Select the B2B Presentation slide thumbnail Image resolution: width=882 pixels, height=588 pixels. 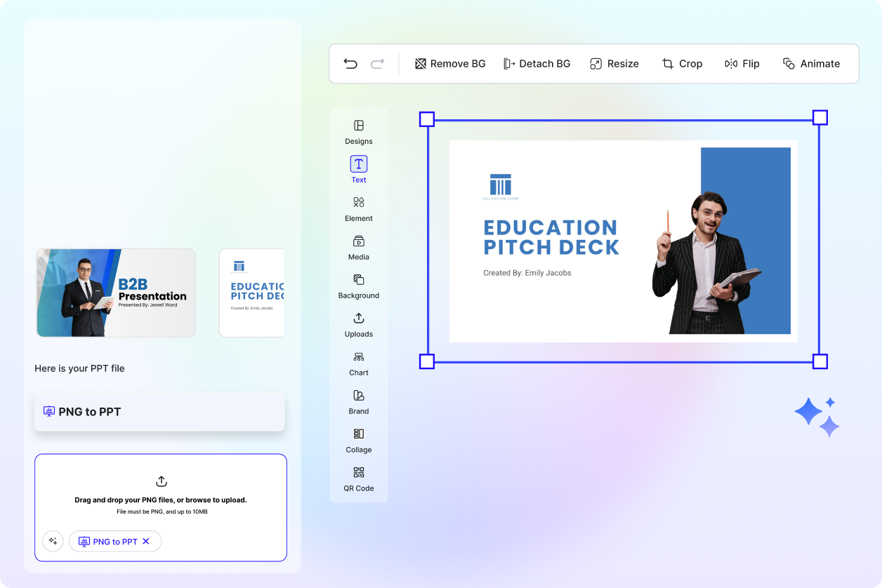116,293
